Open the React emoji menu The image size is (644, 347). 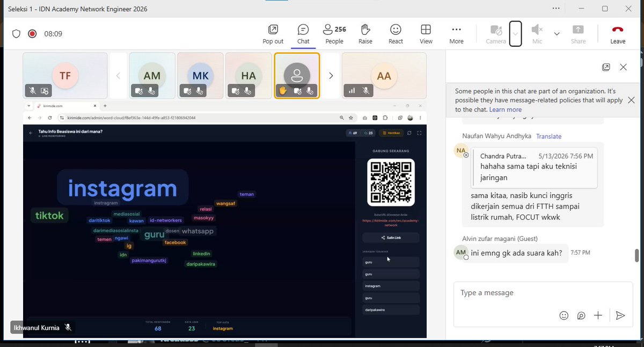tap(396, 34)
